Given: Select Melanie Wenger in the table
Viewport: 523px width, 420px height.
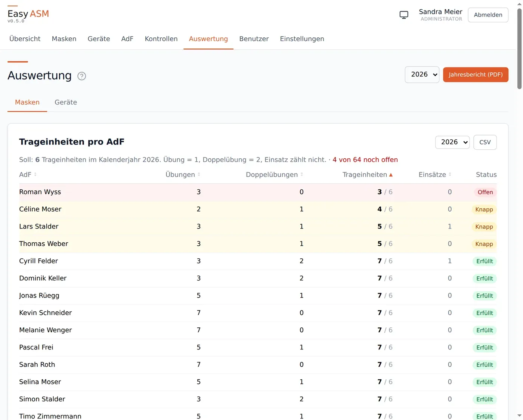Looking at the screenshot, I should tap(46, 330).
